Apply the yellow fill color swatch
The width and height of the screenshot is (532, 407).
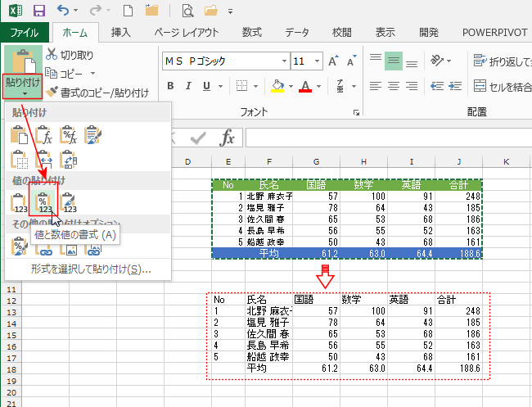(277, 86)
